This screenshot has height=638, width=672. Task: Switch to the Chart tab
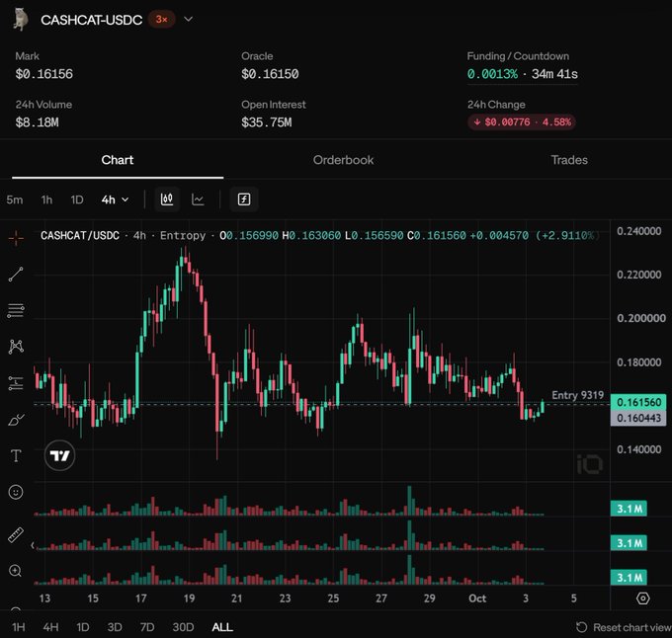pyautogui.click(x=118, y=160)
